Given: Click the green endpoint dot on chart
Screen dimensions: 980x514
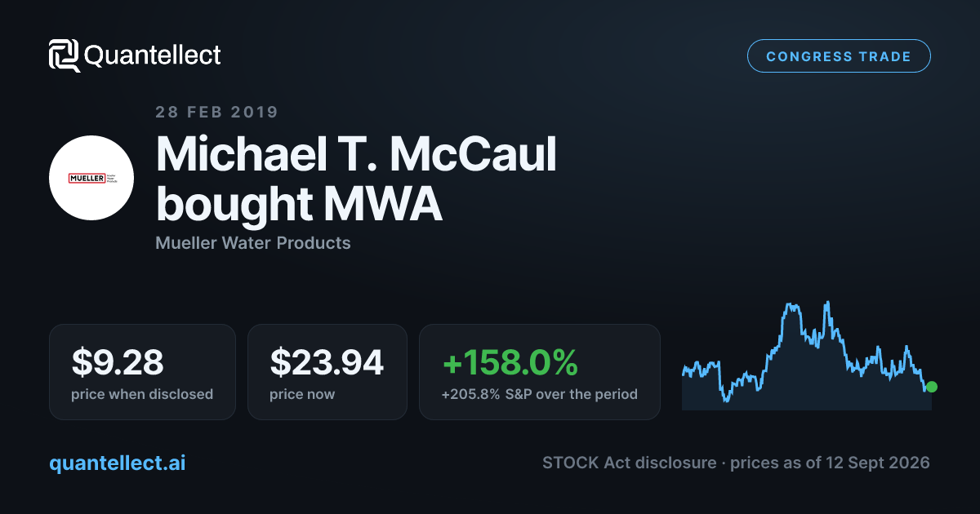Looking at the screenshot, I should coord(932,387).
